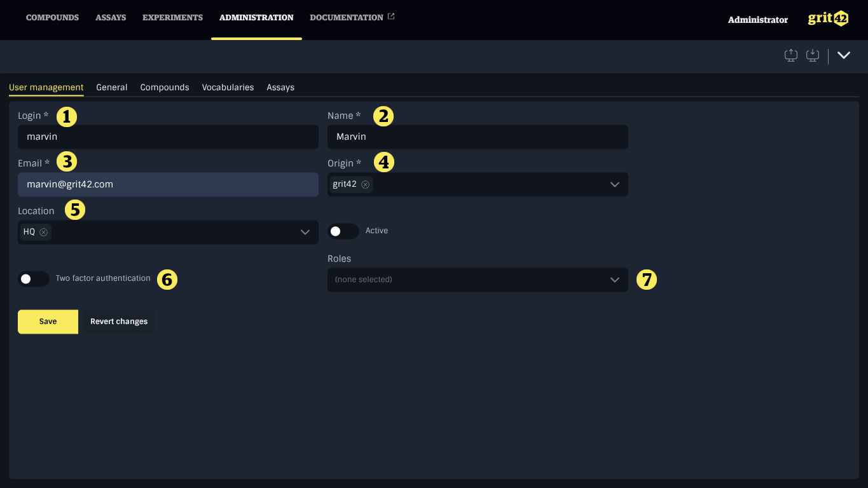Screen dimensions: 868x488
Task: Switch to the Vocabularies tab
Action: [228, 87]
